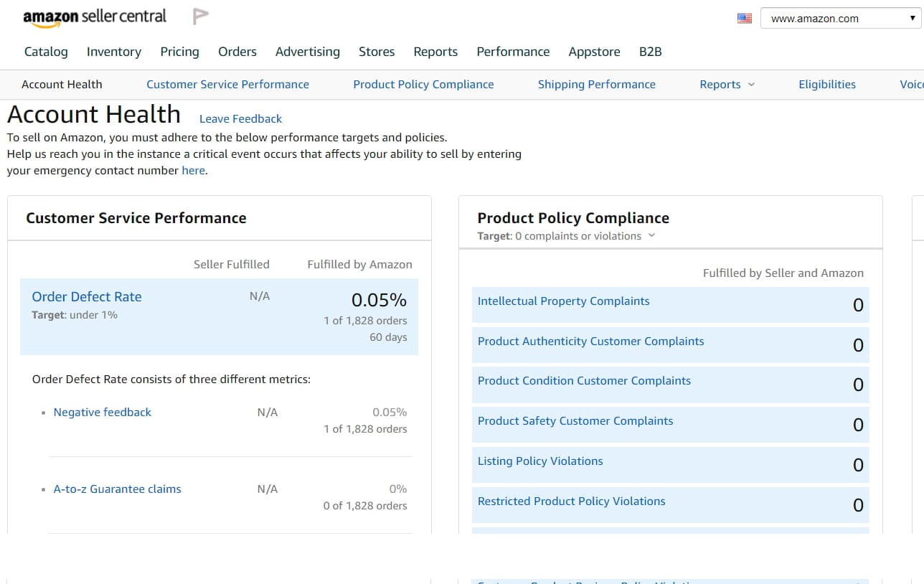Image resolution: width=924 pixels, height=584 pixels.
Task: Click the Product Policy Compliance card heading
Action: point(573,218)
